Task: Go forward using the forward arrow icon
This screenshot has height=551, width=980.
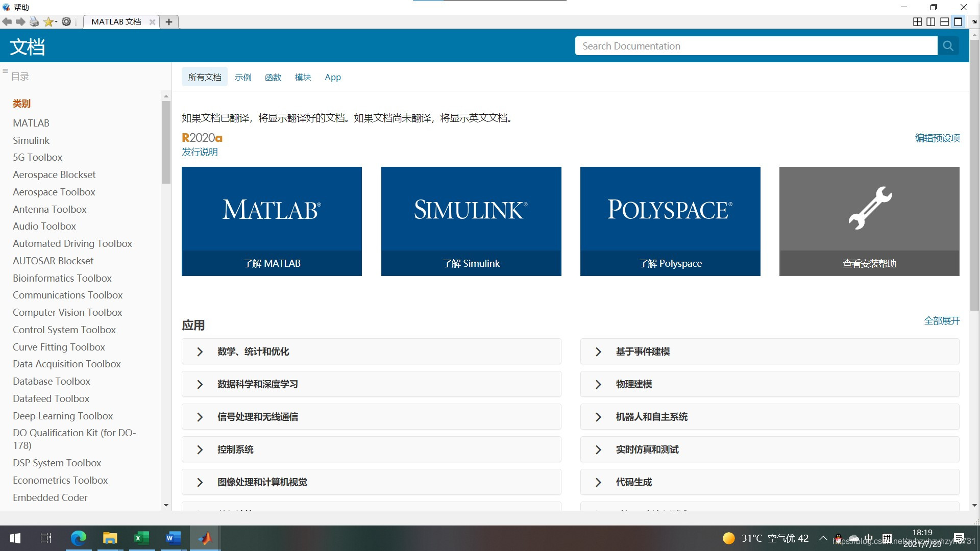Action: click(20, 21)
